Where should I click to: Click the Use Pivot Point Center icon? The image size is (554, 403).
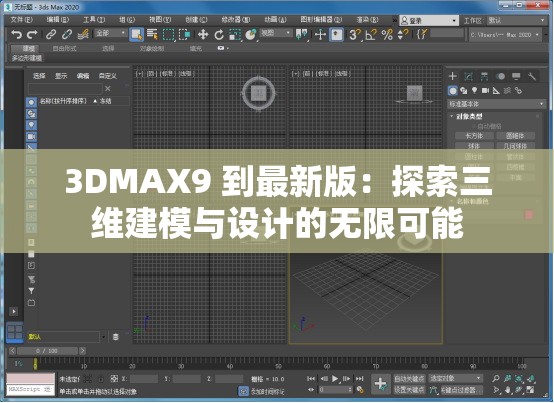301,34
